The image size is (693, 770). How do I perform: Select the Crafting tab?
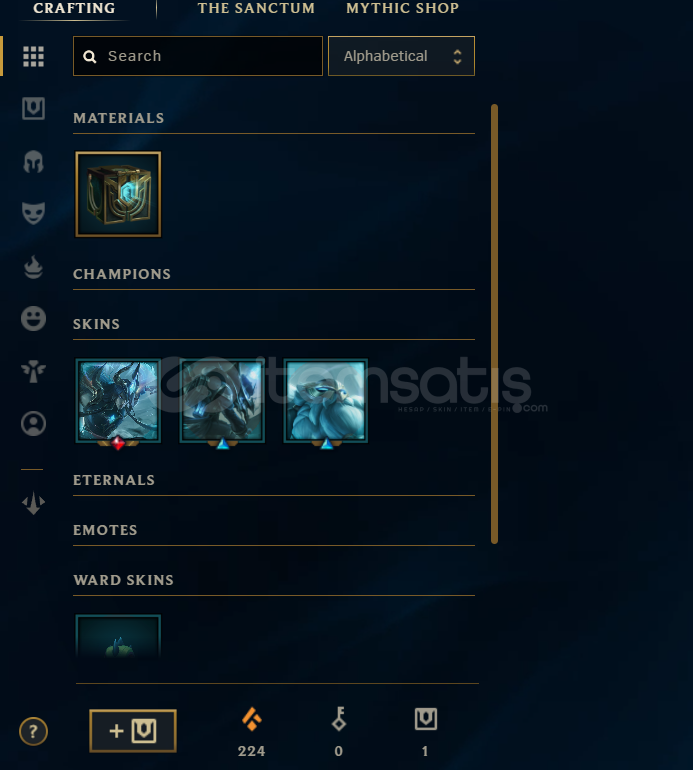[x=74, y=8]
